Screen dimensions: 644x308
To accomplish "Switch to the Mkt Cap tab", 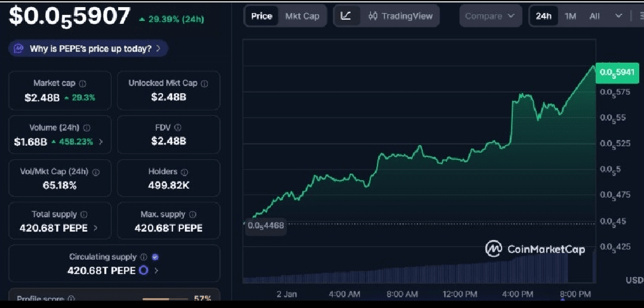I will click(x=302, y=16).
